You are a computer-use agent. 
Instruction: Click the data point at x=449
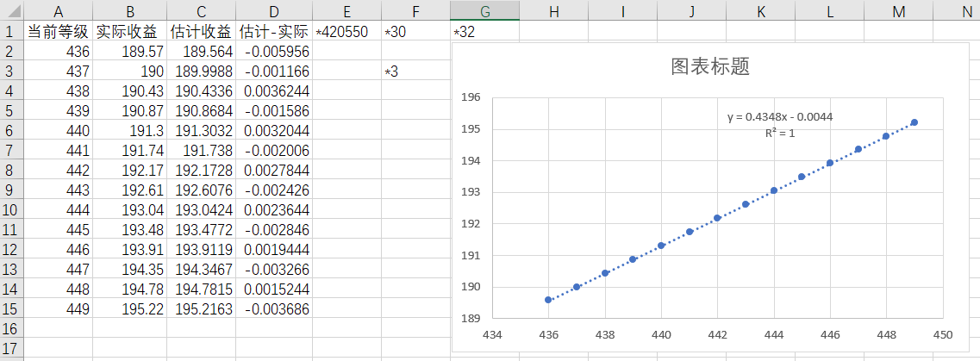point(914,122)
